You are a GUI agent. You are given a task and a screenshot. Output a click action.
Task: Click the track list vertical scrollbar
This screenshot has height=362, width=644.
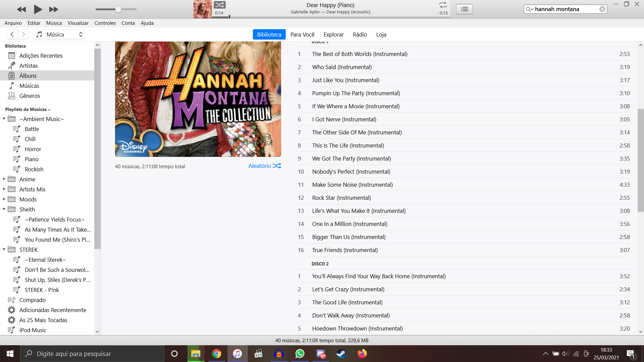click(641, 160)
